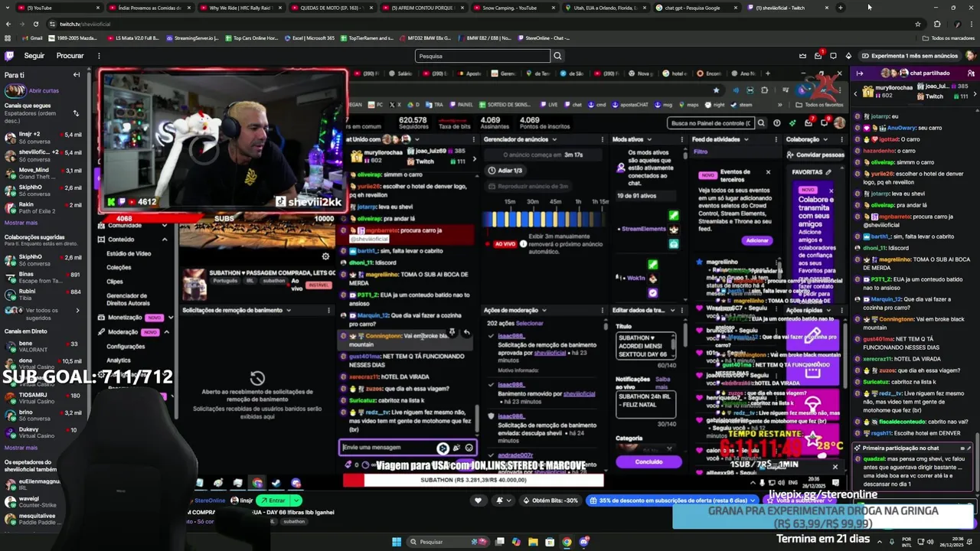Collapse the Para ti sidebar
This screenshot has height=551, width=980.
tap(77, 75)
